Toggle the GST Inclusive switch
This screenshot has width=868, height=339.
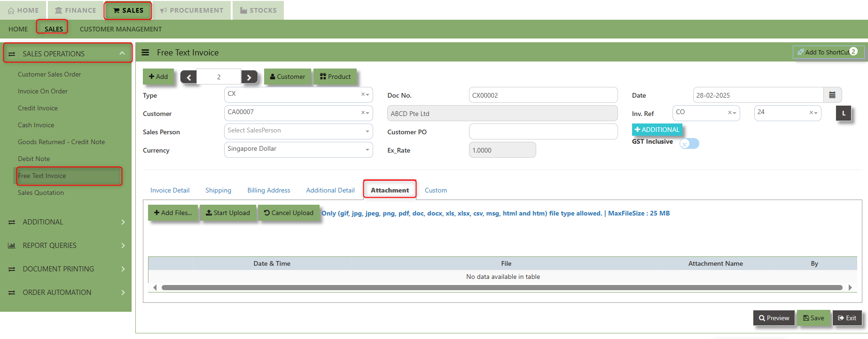(689, 144)
